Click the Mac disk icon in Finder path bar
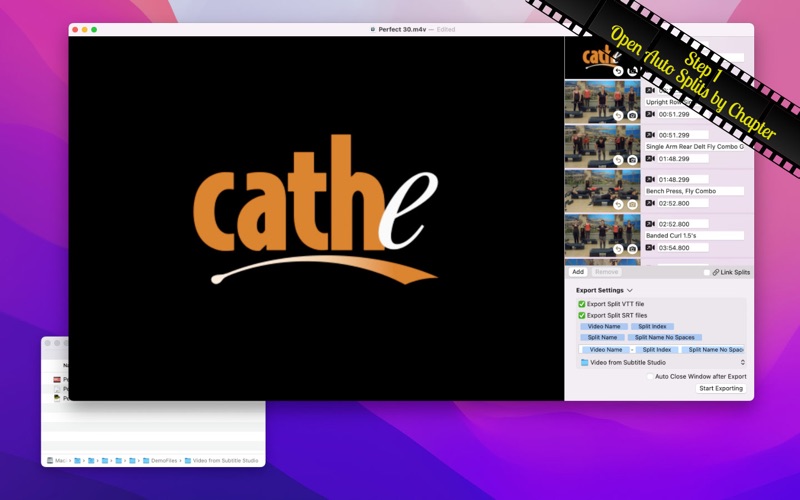 tap(50, 460)
